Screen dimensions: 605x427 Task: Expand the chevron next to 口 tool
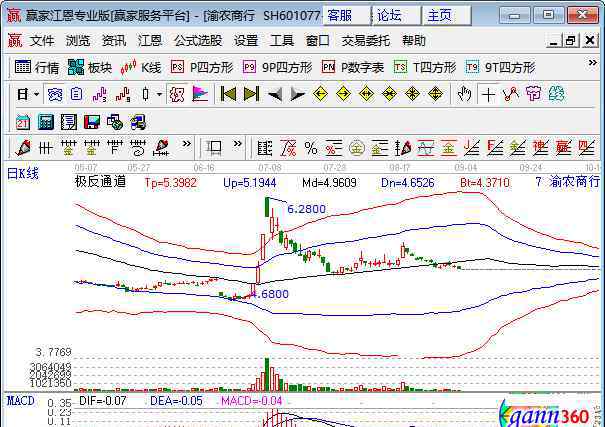pyautogui.click(x=238, y=143)
